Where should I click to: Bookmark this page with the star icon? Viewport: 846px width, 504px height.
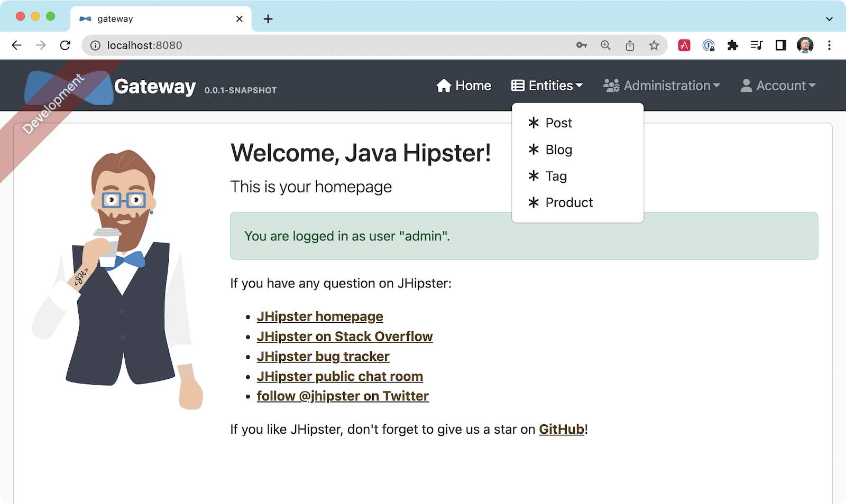654,45
